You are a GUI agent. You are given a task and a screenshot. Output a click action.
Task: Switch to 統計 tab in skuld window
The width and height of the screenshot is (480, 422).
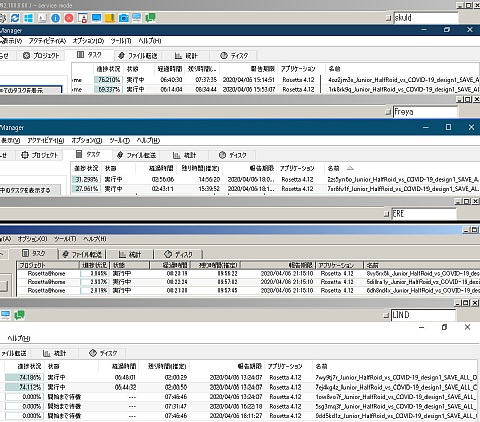(186, 56)
